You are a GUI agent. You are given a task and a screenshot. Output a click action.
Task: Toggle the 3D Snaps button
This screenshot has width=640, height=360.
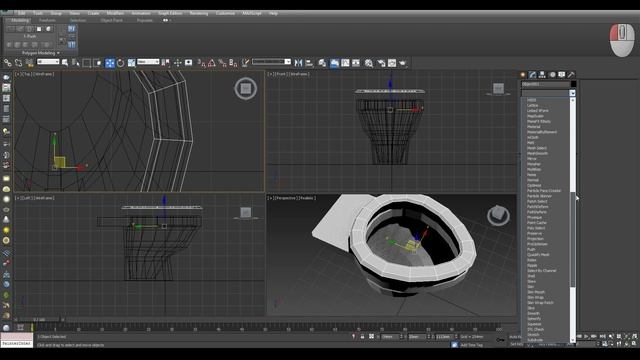pos(201,63)
